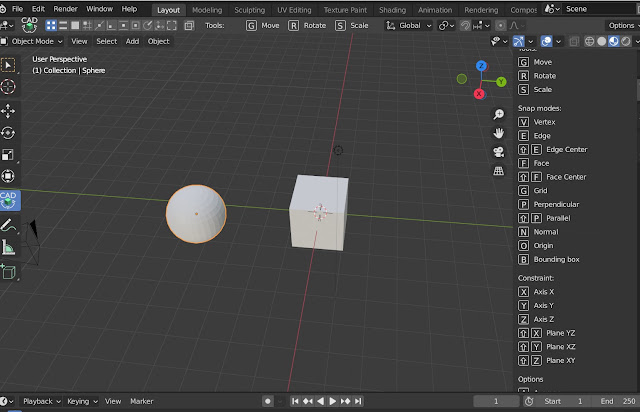Screen dimensions: 640x412
Task: Switch perspective/orthographic grid icon
Action: tap(498, 171)
